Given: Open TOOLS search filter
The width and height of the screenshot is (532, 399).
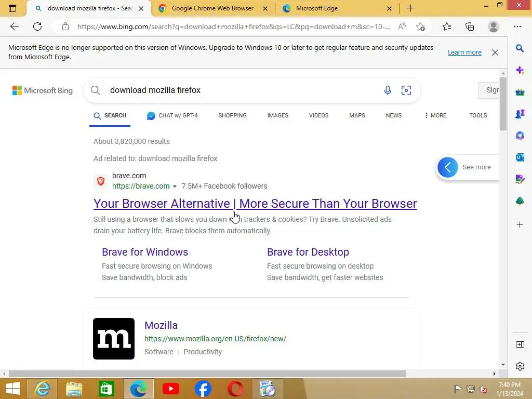Looking at the screenshot, I should point(478,116).
